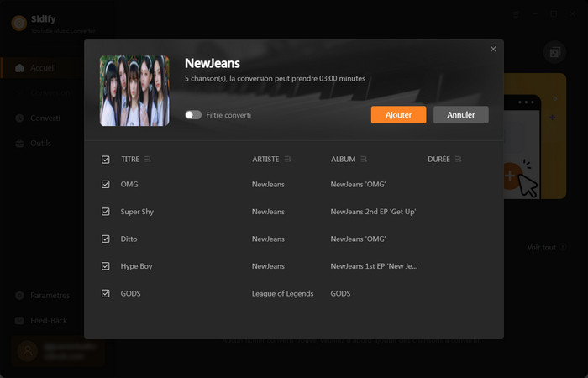The height and width of the screenshot is (378, 588).
Task: Open Converti section in sidebar
Action: pos(44,118)
